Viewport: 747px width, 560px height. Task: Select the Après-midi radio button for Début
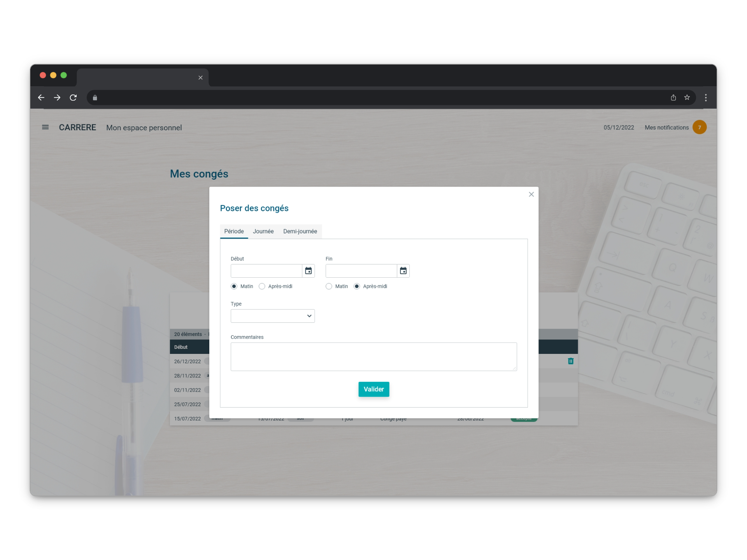point(262,286)
